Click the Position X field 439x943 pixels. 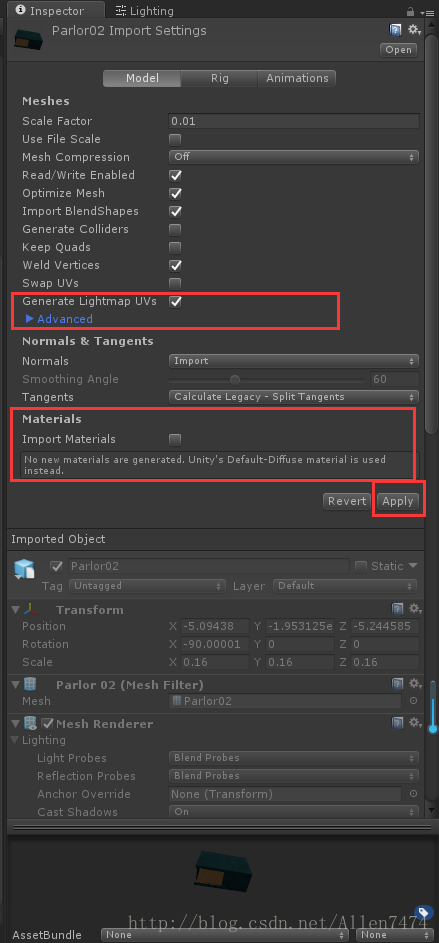pos(215,627)
